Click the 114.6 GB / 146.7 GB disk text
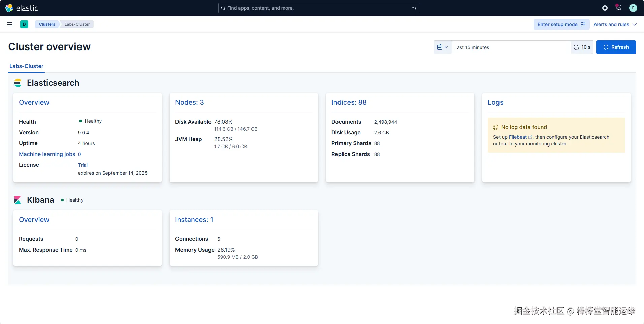 pos(236,129)
